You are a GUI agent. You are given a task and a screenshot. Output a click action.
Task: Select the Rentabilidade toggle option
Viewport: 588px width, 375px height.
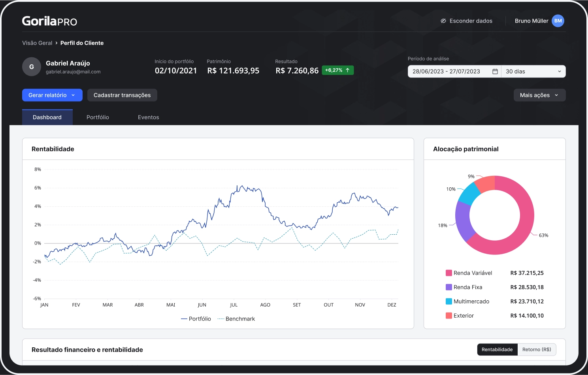pyautogui.click(x=497, y=350)
